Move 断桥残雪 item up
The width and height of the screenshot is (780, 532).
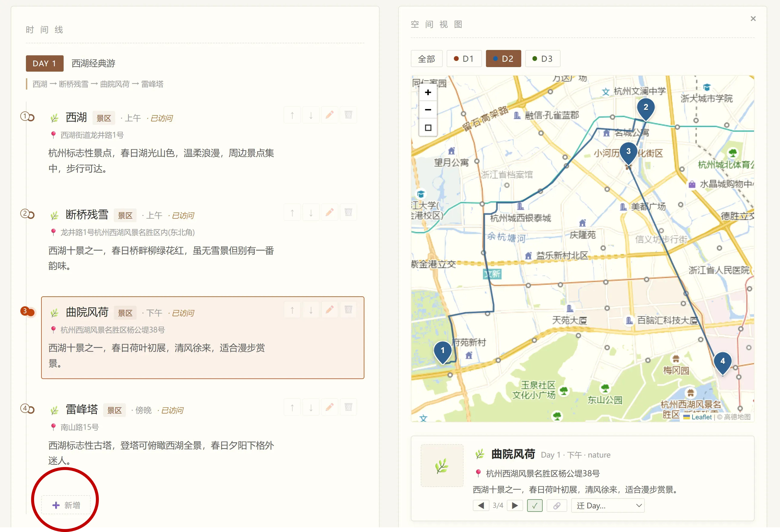tap(292, 212)
